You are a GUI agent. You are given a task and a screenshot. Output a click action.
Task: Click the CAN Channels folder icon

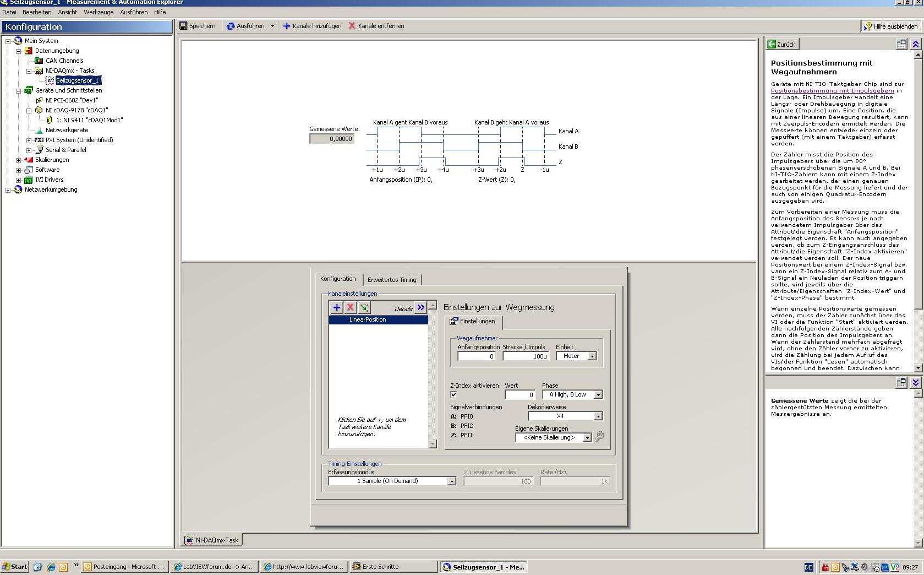tap(39, 61)
